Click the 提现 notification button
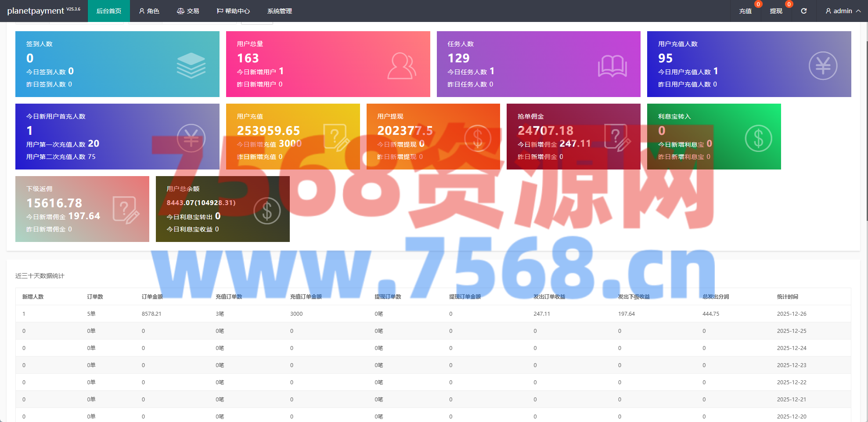 (x=776, y=11)
